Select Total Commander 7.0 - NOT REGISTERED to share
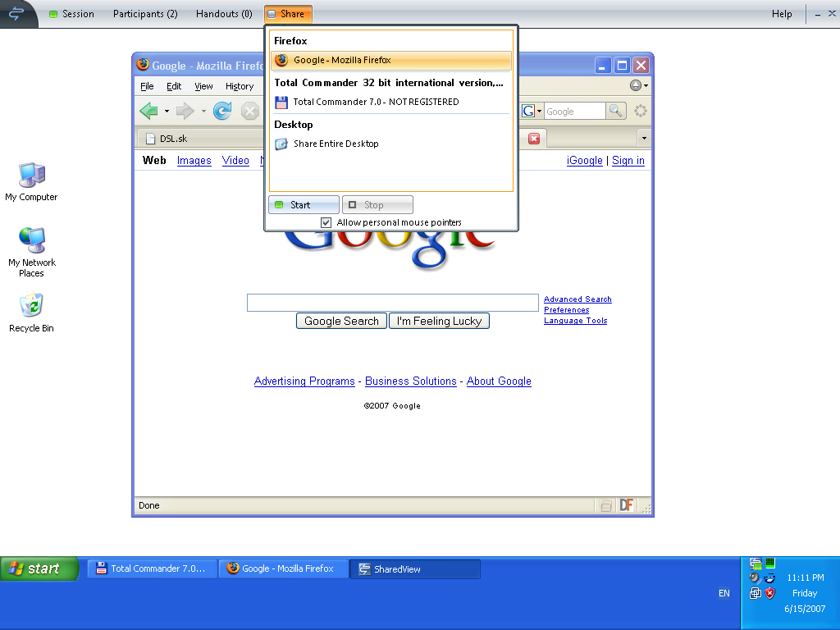Screen dimensions: 840x630 (391, 102)
